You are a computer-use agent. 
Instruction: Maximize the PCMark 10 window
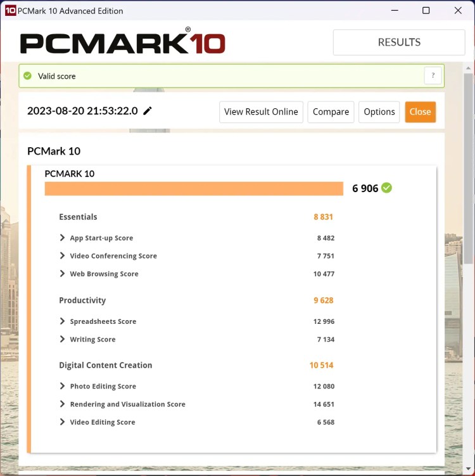click(x=426, y=11)
